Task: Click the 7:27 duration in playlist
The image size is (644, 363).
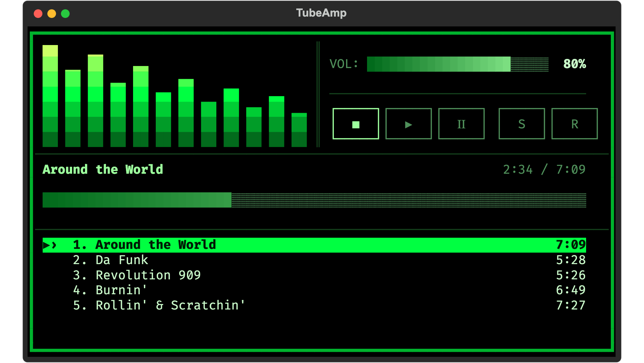Action: [571, 305]
